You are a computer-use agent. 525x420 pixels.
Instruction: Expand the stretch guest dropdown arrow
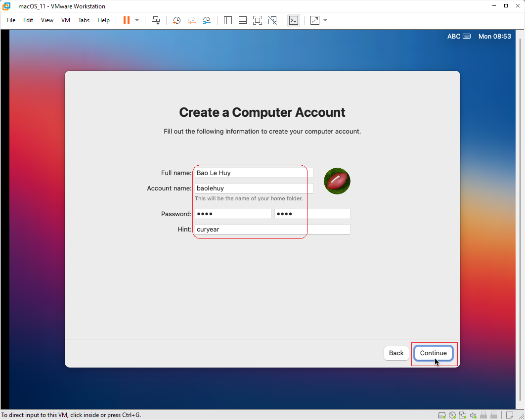point(325,20)
